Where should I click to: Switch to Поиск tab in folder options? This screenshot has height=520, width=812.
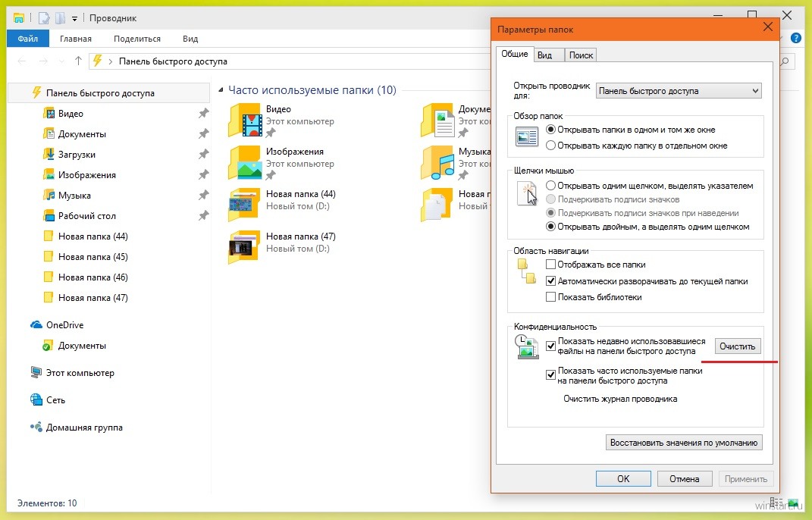(x=581, y=55)
